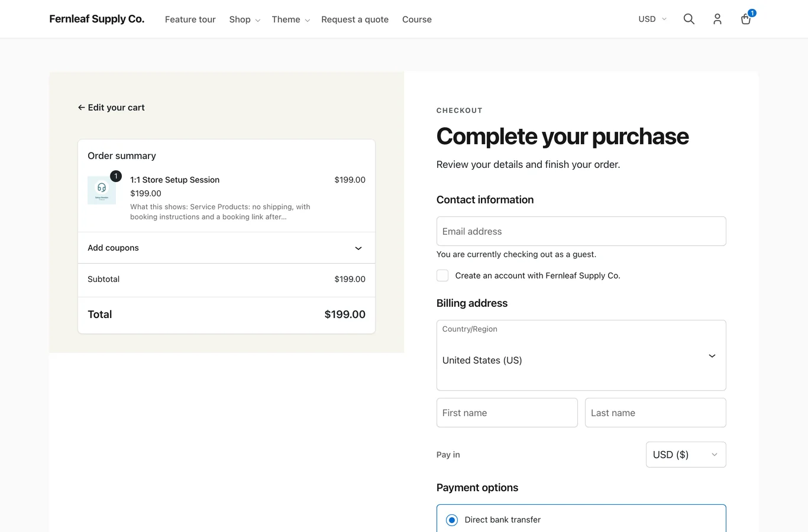The width and height of the screenshot is (808, 532).
Task: Select Direct bank transfer radio button
Action: 452,520
